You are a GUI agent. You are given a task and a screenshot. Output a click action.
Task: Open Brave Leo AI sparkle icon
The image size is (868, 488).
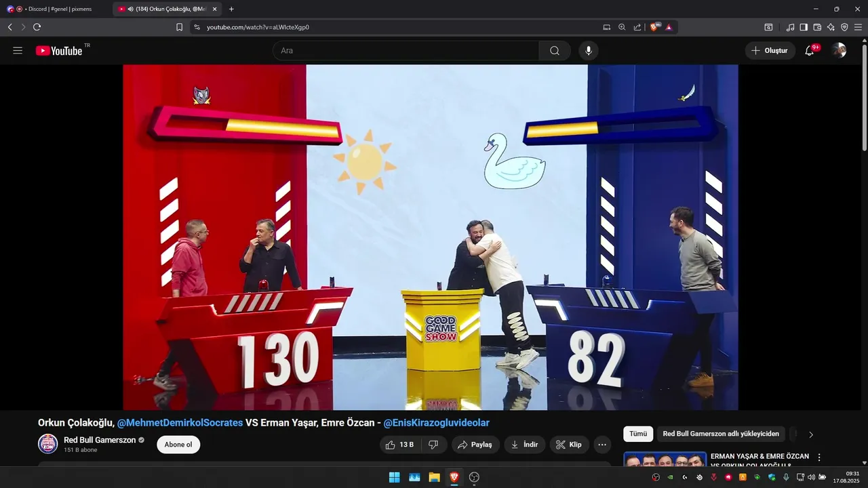(x=831, y=27)
